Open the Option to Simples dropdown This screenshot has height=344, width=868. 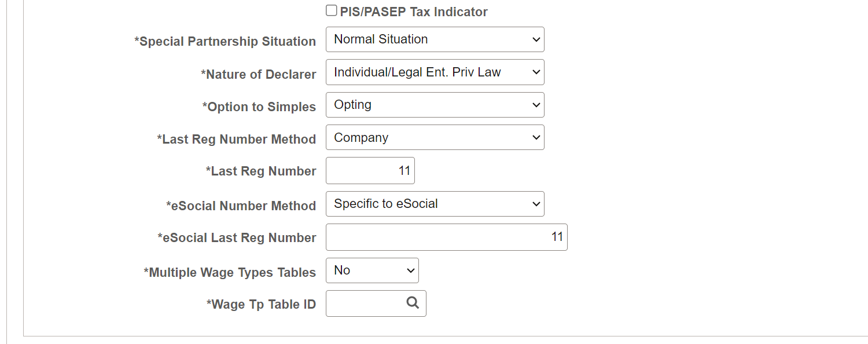[435, 105]
